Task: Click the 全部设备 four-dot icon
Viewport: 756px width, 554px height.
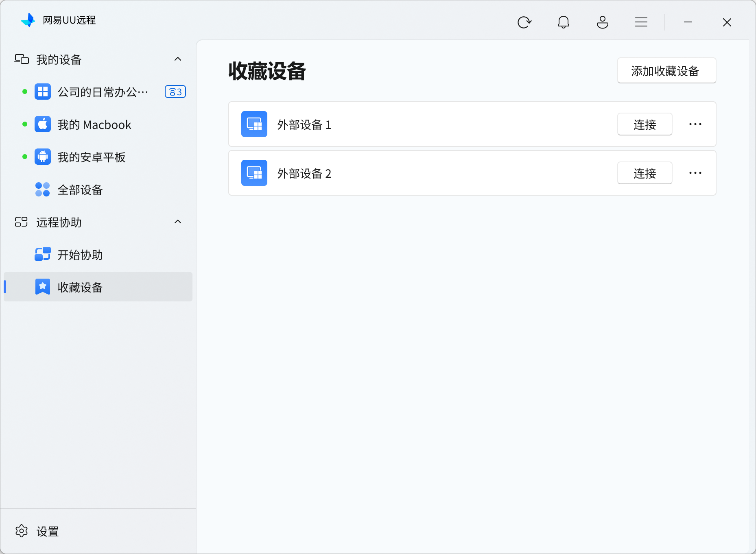Action: pyautogui.click(x=43, y=189)
